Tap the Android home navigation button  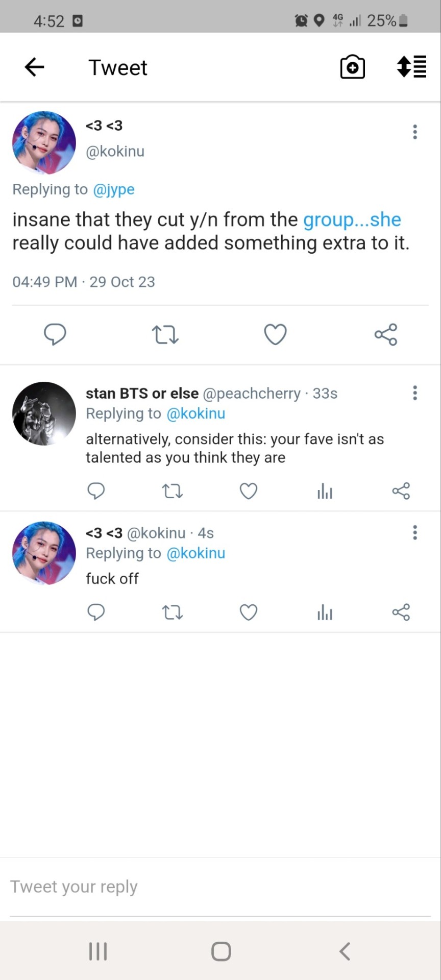click(x=221, y=951)
